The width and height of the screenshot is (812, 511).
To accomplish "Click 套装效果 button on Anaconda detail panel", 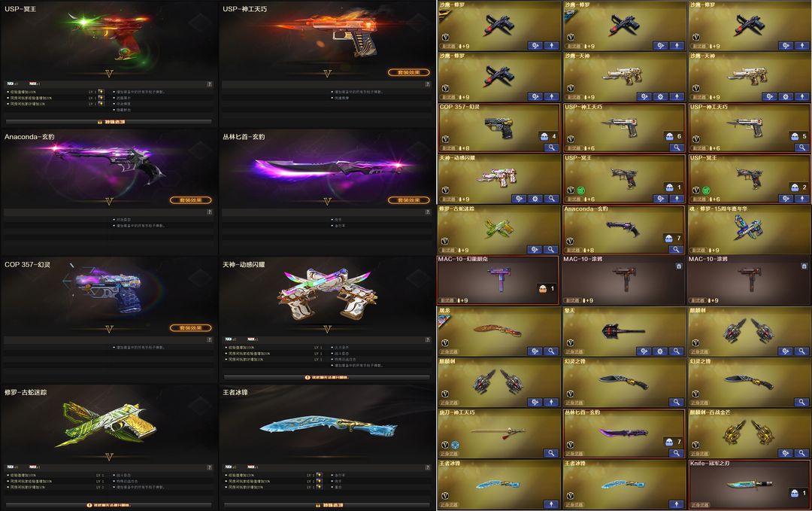I will (x=191, y=200).
